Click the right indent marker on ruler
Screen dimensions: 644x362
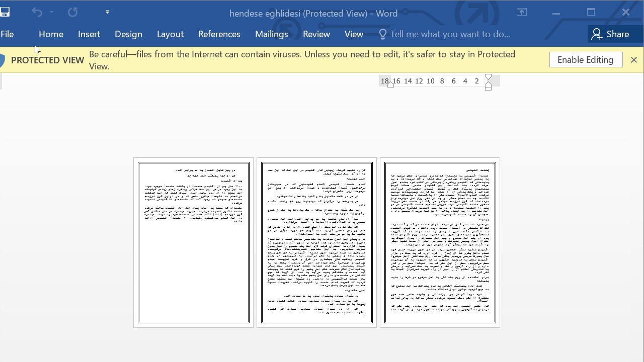(x=488, y=87)
